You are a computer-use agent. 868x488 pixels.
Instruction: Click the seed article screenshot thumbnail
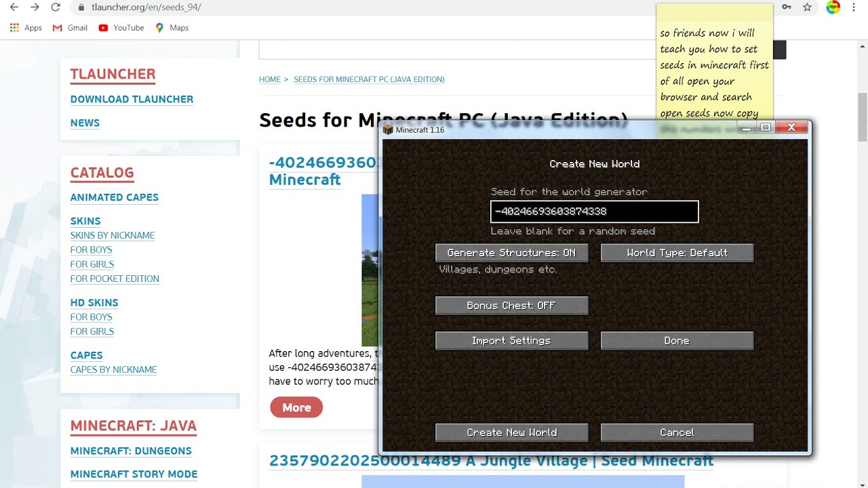coord(370,270)
